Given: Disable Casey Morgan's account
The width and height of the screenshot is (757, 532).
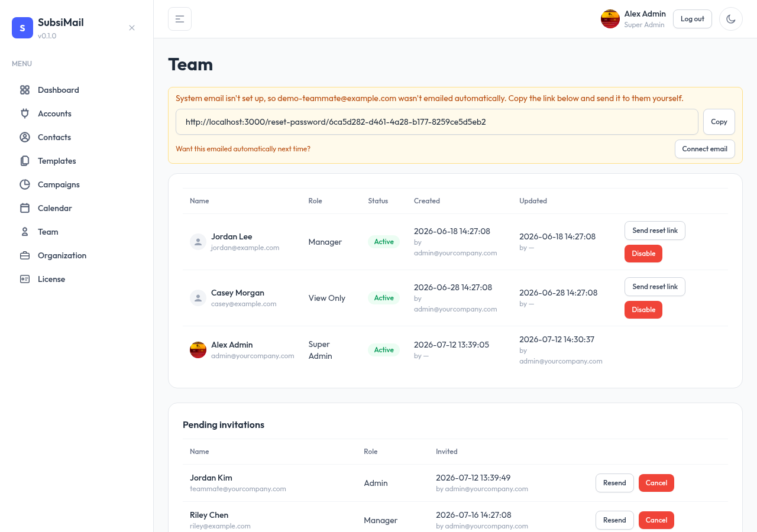Looking at the screenshot, I should tap(643, 310).
